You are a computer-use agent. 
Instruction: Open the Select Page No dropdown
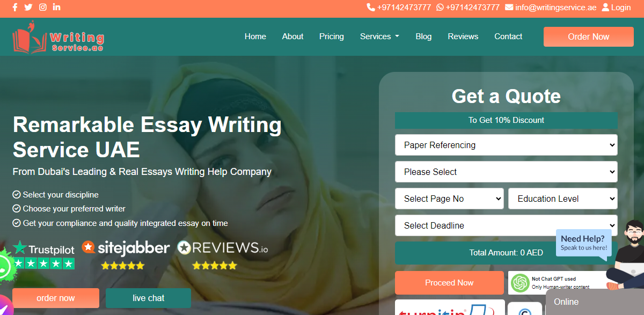449,199
